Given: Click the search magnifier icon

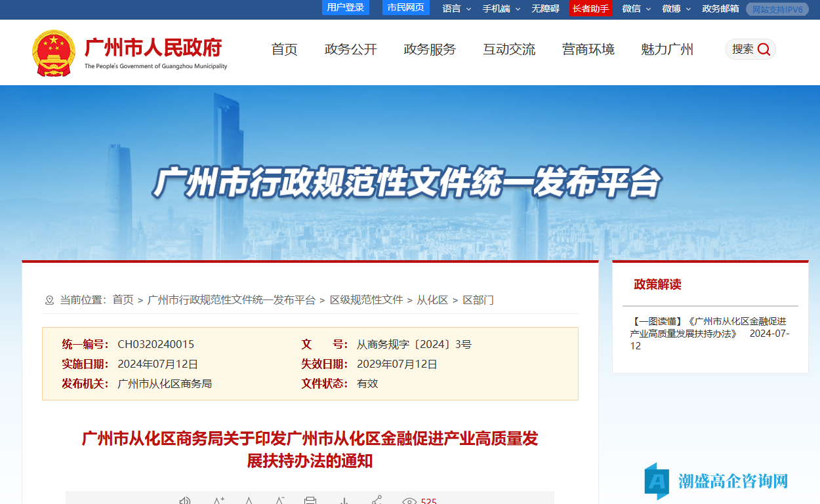Looking at the screenshot, I should [763, 49].
